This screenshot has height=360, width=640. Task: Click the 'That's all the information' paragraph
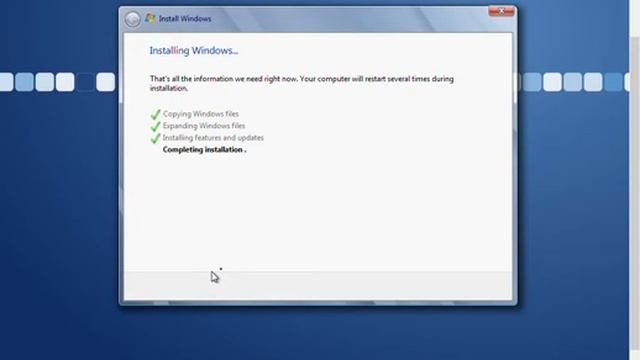[x=302, y=83]
